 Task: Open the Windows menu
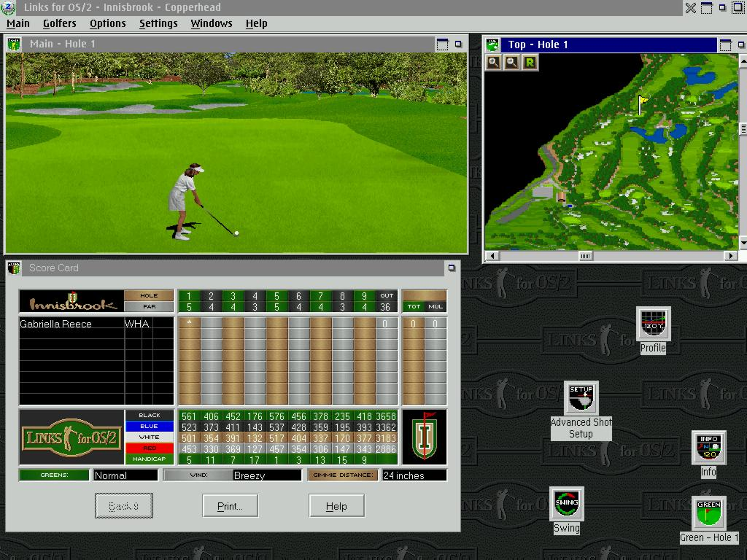click(x=212, y=23)
